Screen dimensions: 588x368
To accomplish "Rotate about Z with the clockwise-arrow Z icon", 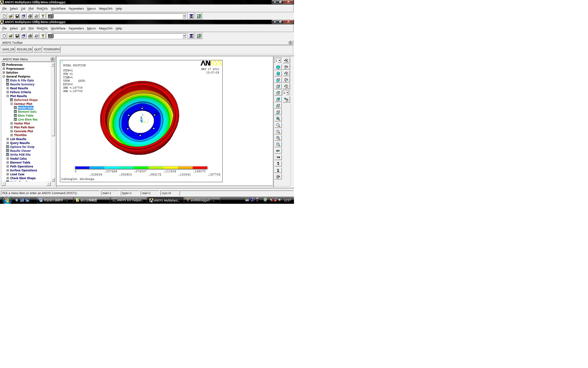I will pos(286,80).
